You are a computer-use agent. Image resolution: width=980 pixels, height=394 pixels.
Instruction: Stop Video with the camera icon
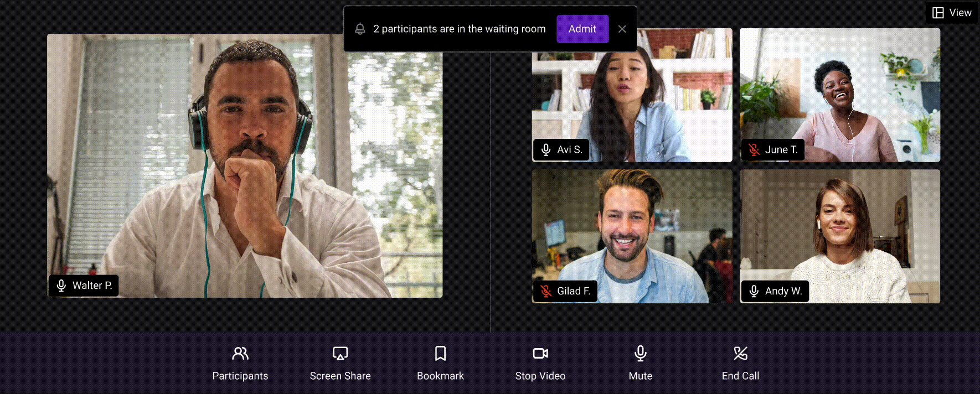click(x=540, y=354)
